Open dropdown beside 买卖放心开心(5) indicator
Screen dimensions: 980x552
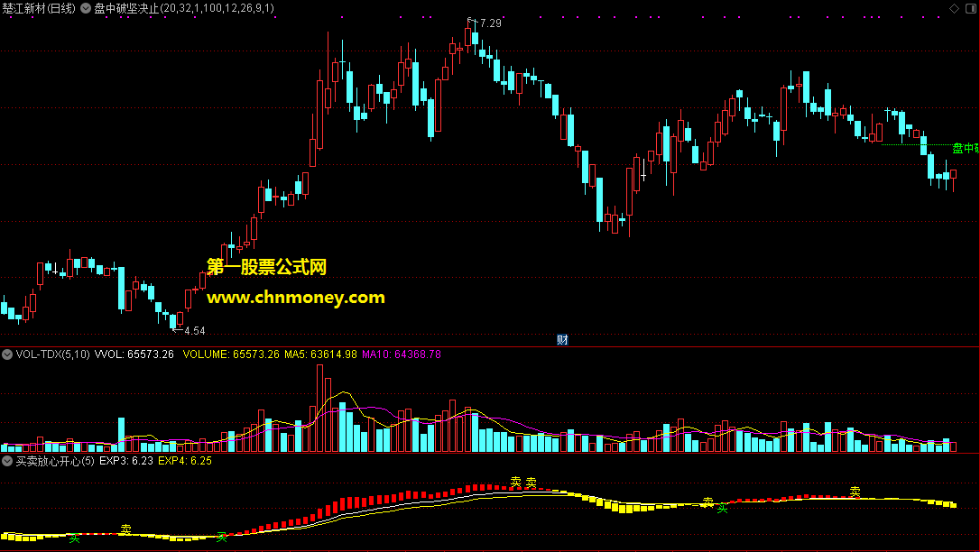click(7, 461)
